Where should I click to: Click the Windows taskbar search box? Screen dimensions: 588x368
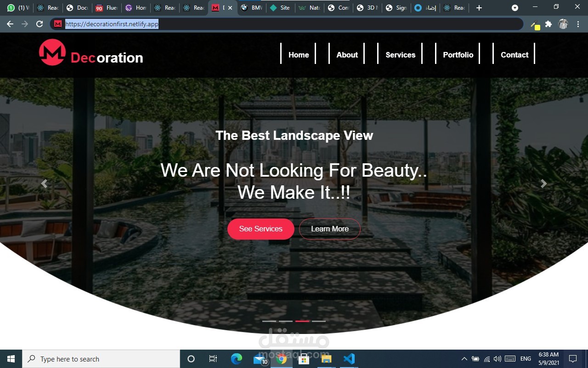(101, 359)
